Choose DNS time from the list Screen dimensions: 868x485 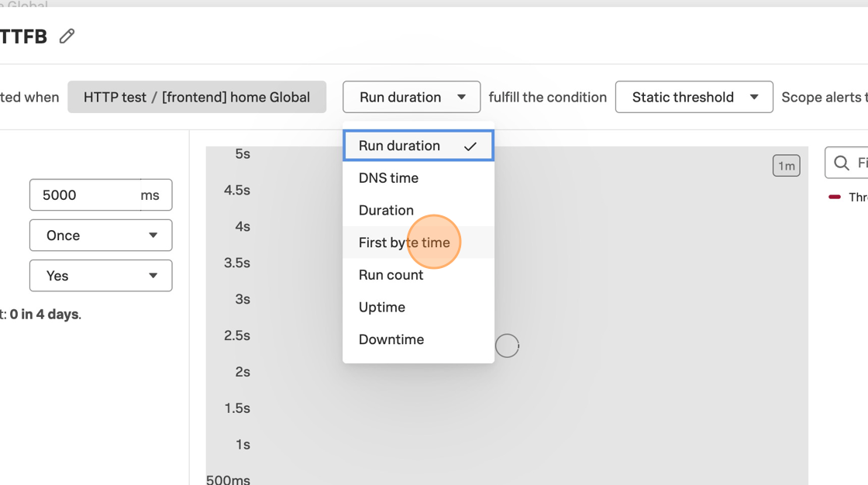point(388,178)
